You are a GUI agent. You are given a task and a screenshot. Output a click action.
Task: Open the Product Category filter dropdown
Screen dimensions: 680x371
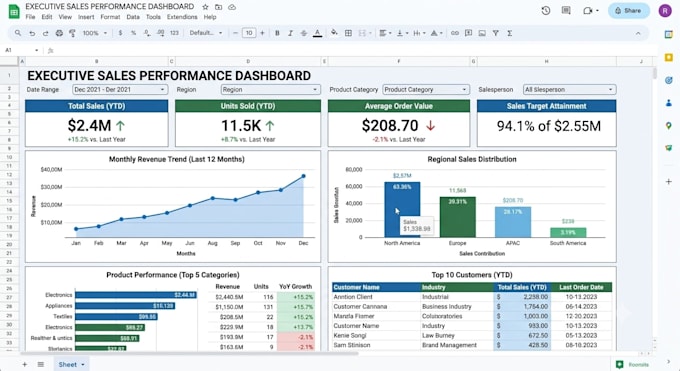(426, 89)
